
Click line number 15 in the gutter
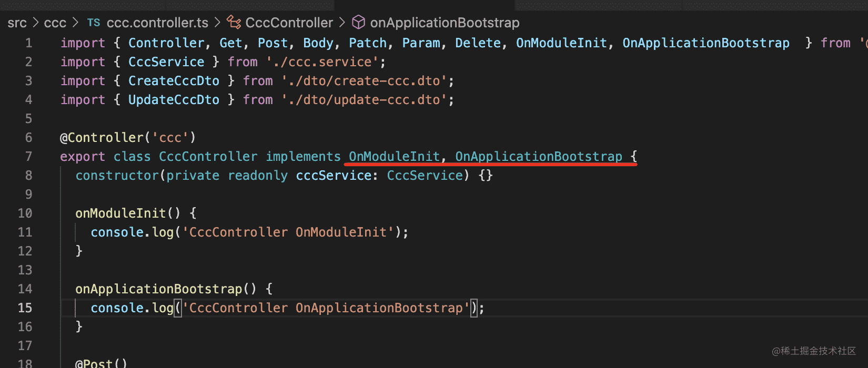pyautogui.click(x=25, y=308)
